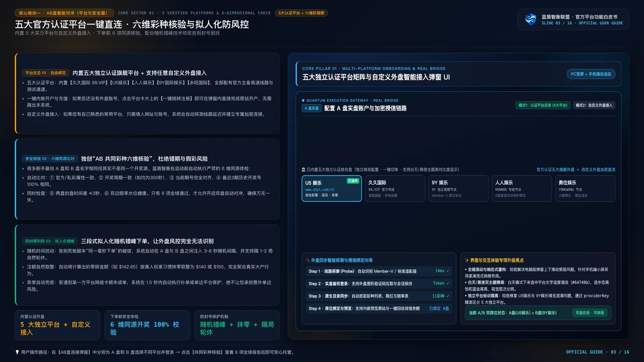Choose the 久久国际 platform card
Screen dimensions: 644x362
395,189
